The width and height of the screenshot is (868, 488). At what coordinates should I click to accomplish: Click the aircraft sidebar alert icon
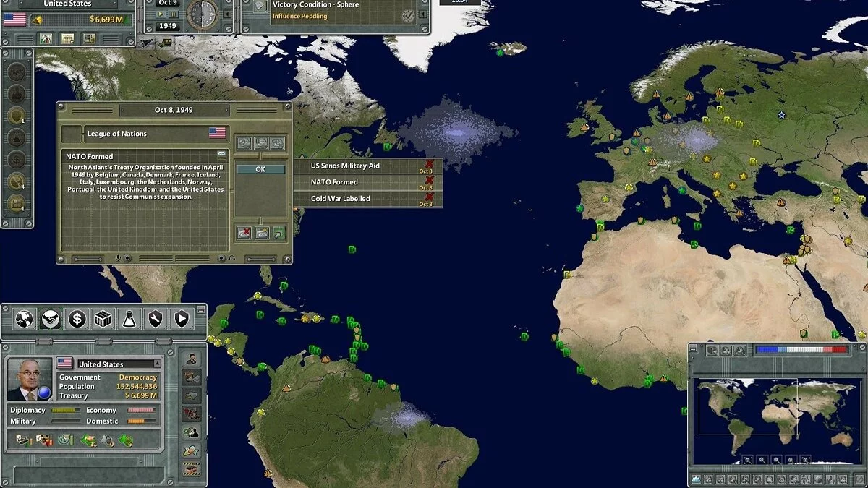pyautogui.click(x=16, y=71)
